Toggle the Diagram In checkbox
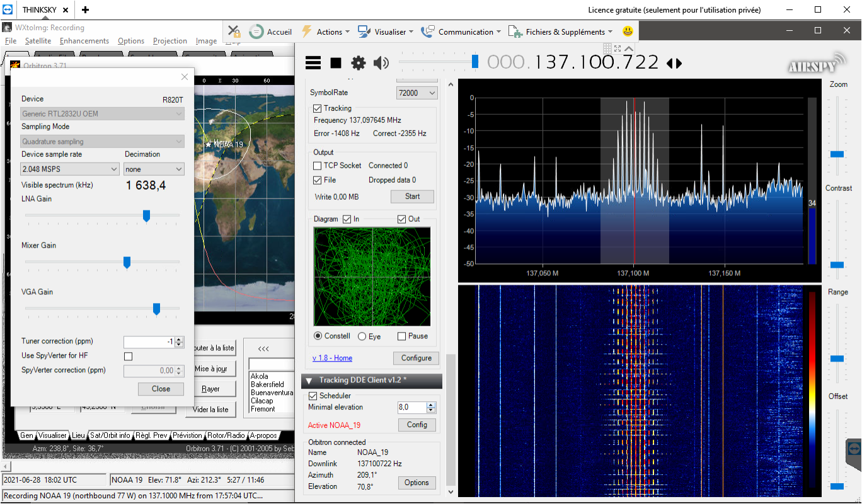This screenshot has width=862, height=504. click(347, 219)
